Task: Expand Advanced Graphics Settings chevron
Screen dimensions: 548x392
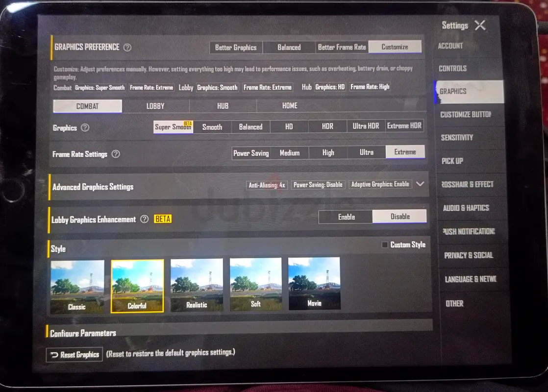Action: [420, 184]
